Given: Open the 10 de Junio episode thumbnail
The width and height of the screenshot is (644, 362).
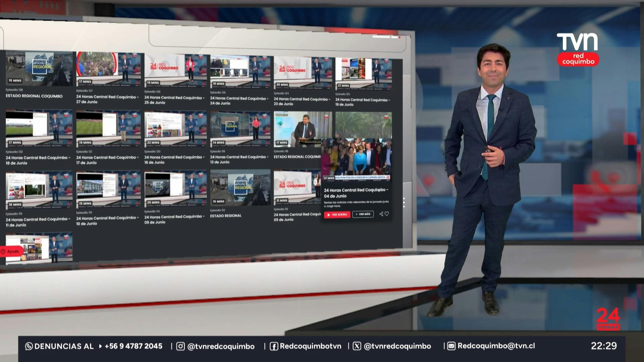Looking at the screenshot, I should (x=108, y=190).
